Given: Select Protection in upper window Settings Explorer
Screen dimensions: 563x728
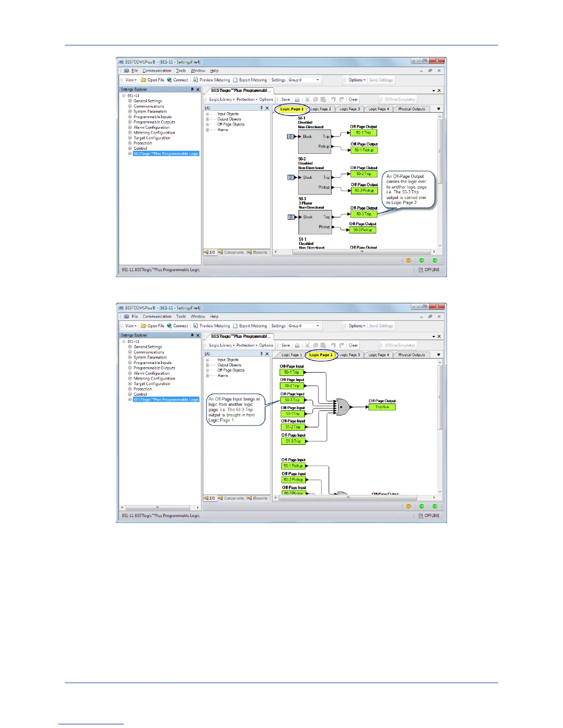Looking at the screenshot, I should [143, 143].
